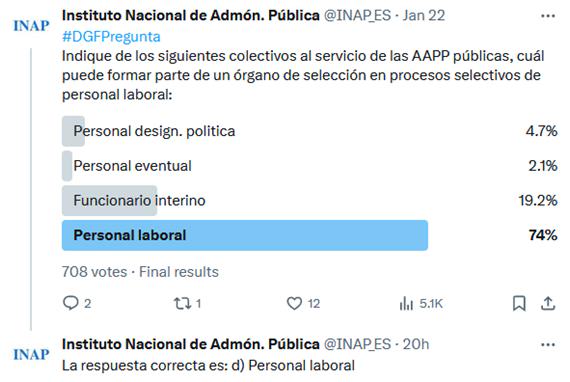Open the INAP avatar on the first tweet
This screenshot has width=570, height=382.
click(31, 26)
